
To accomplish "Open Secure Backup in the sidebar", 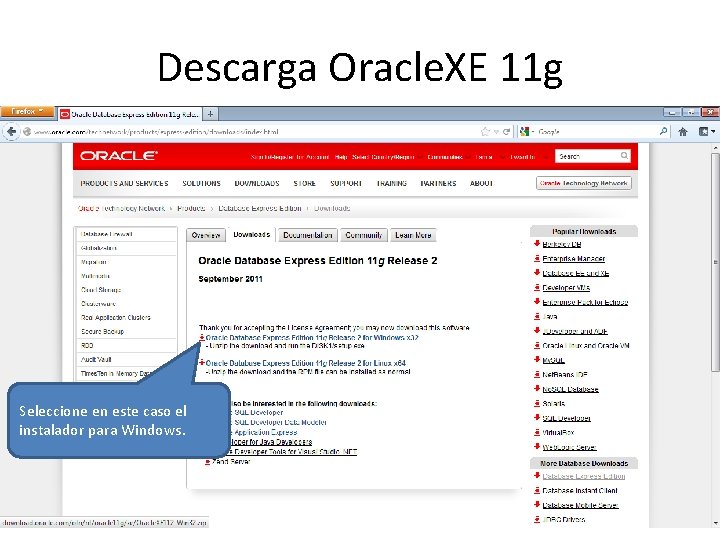I will 102,331.
